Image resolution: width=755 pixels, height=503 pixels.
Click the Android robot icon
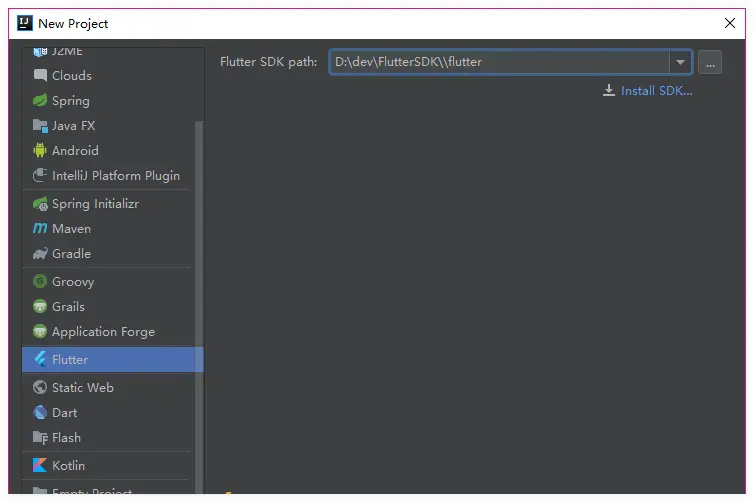point(40,151)
